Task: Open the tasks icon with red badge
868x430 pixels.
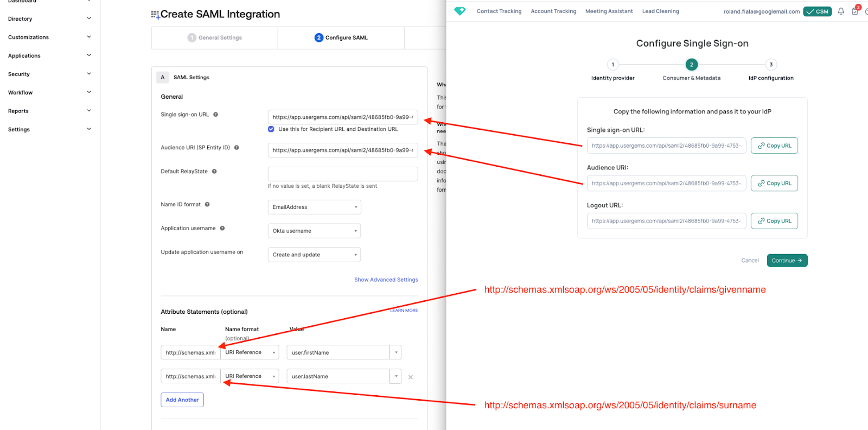Action: (855, 10)
